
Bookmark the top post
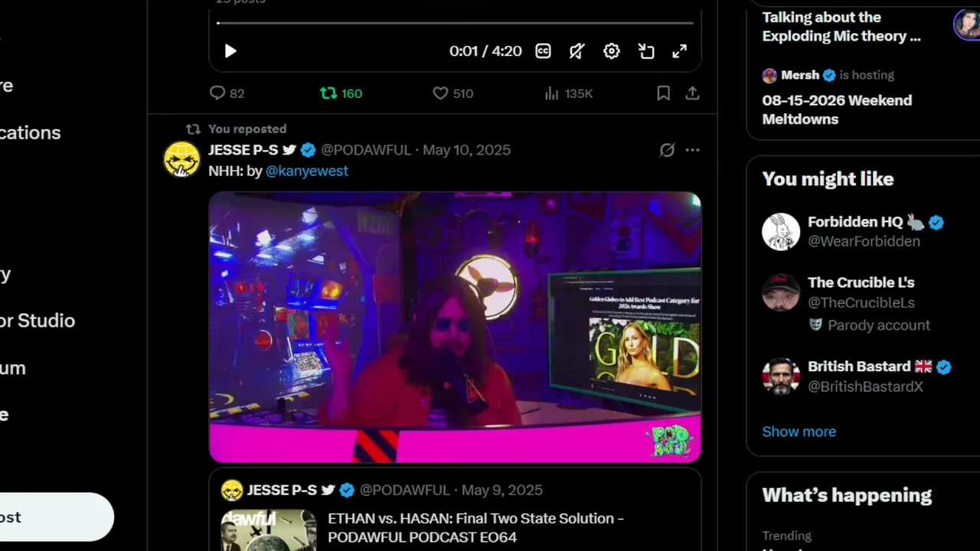point(664,93)
